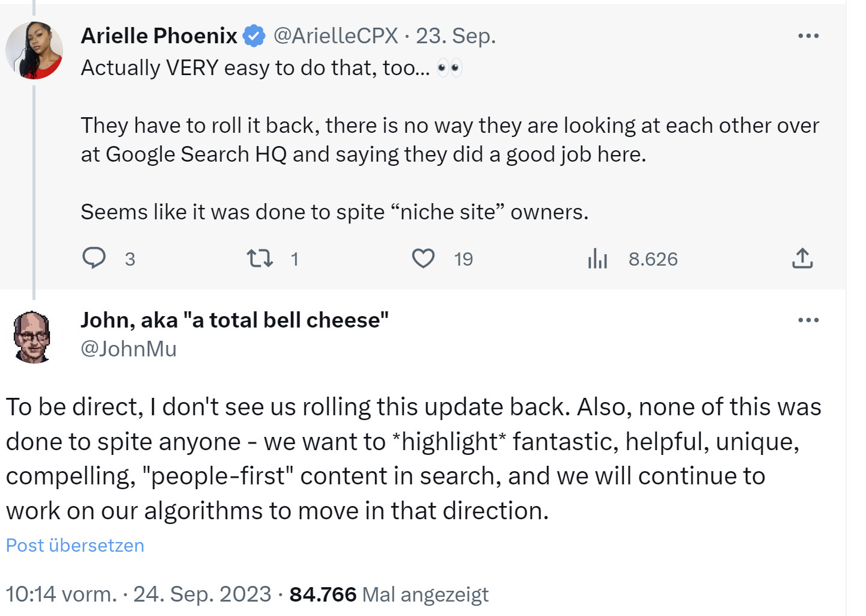Open the three-dot menu on John's reply
This screenshot has height=616, width=866.
[808, 319]
